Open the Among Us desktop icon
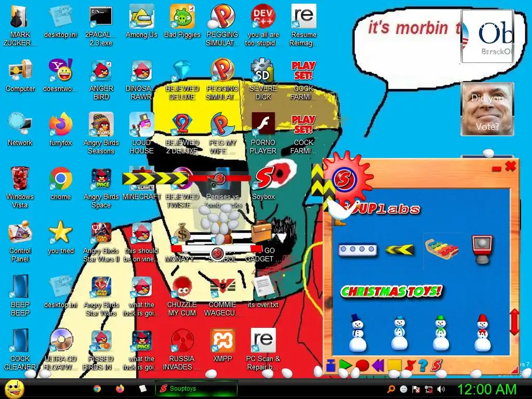532x399 pixels. (141, 21)
